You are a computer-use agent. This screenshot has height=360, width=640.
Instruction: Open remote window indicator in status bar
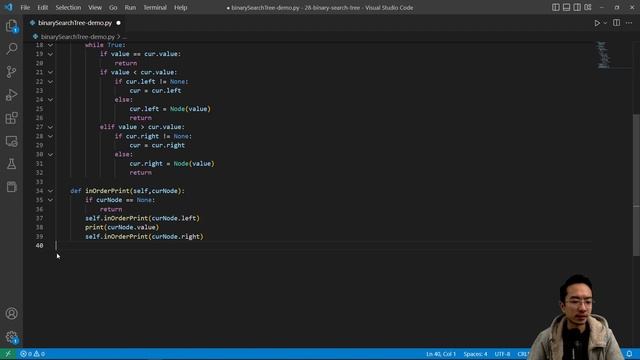8,354
